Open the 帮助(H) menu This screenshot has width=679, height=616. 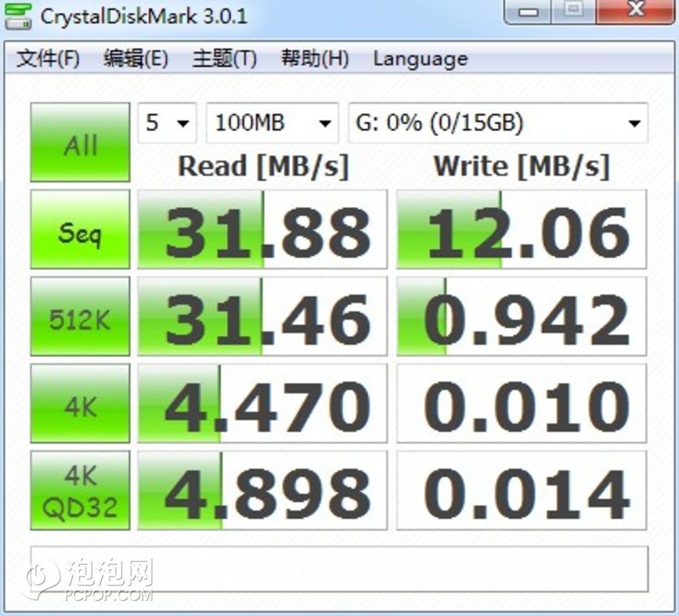pos(315,58)
